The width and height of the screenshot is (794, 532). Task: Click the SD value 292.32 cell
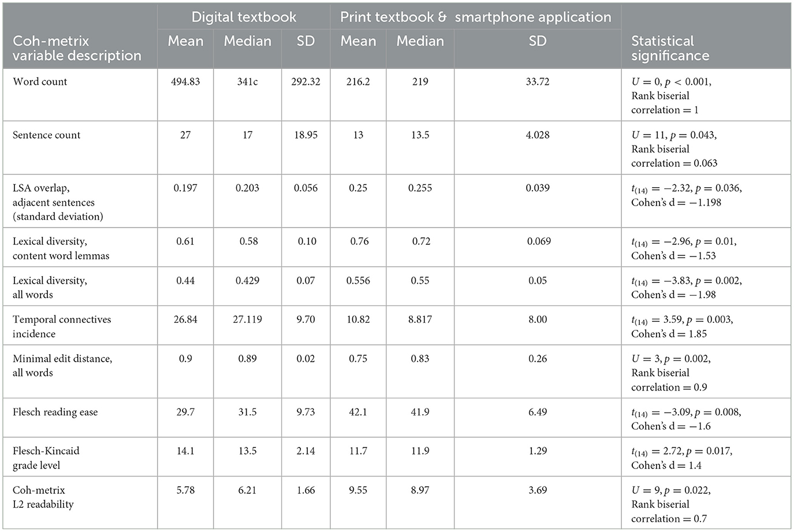(x=305, y=82)
